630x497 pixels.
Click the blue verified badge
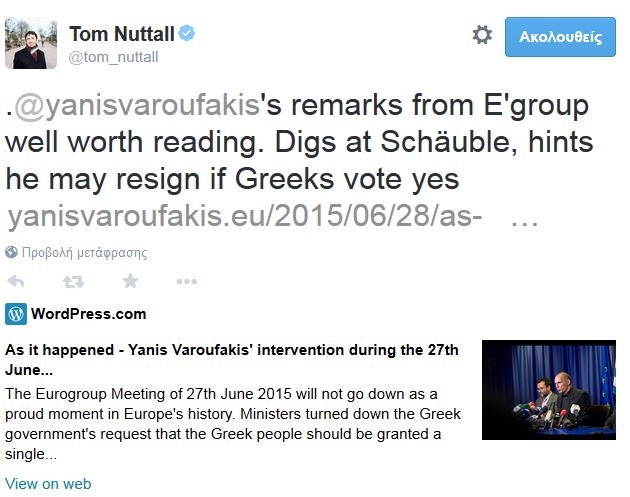click(x=186, y=34)
